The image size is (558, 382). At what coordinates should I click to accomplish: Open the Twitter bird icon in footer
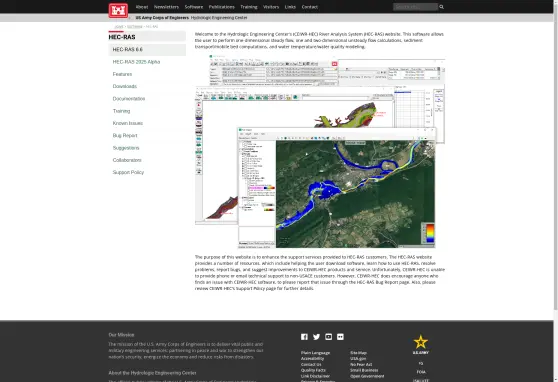316,337
